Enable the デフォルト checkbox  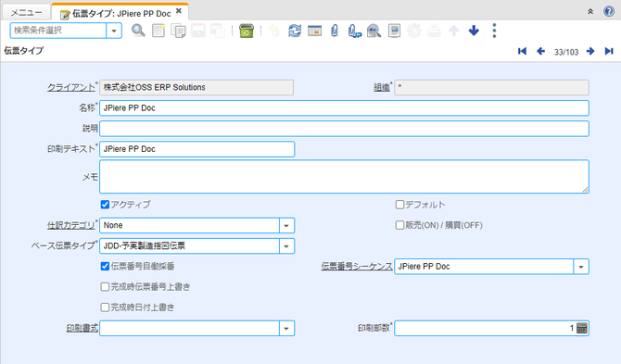tap(399, 205)
